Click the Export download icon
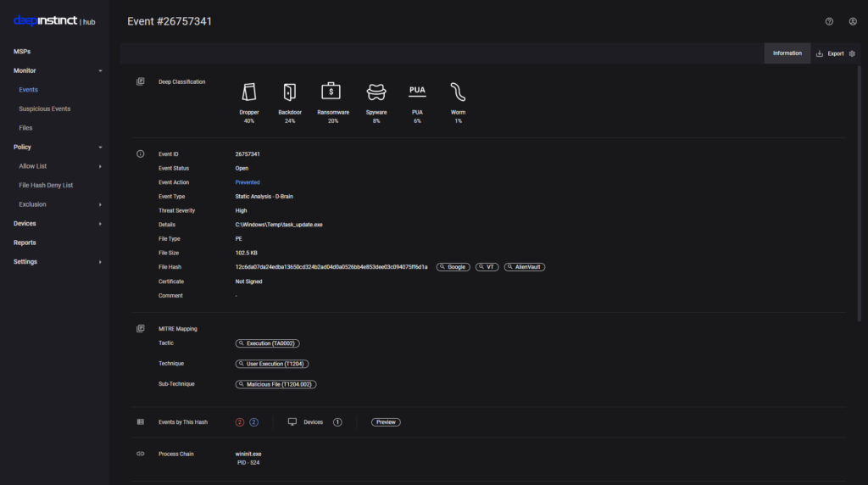This screenshot has height=485, width=868. click(820, 53)
